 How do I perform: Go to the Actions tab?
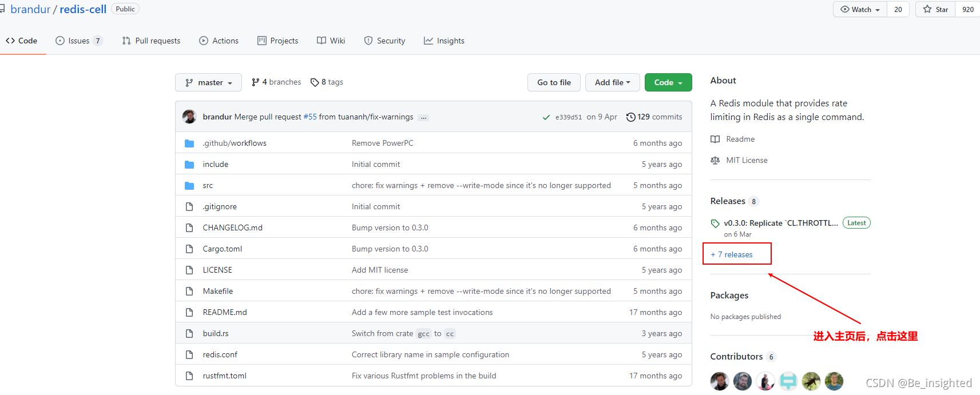tap(219, 41)
